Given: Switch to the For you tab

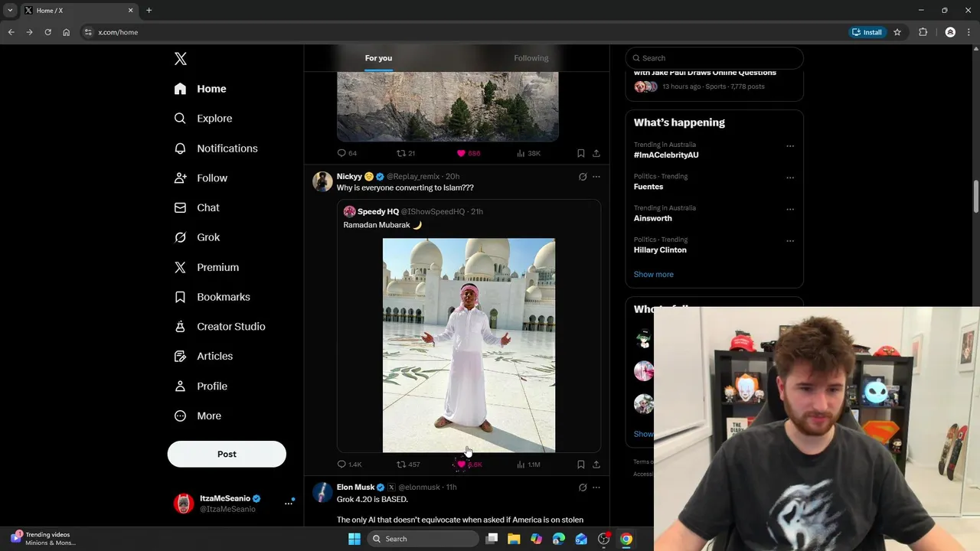Looking at the screenshot, I should pos(378,58).
